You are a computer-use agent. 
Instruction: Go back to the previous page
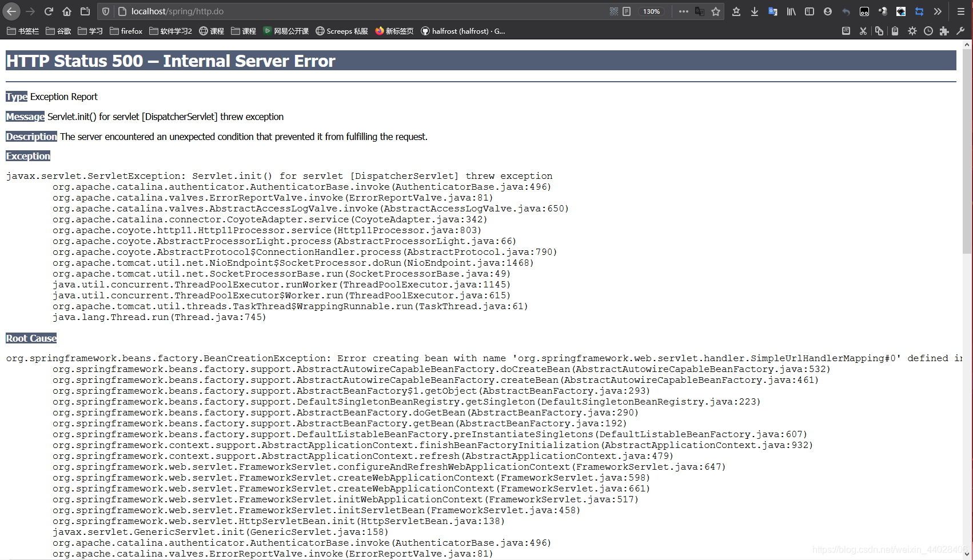pos(11,11)
